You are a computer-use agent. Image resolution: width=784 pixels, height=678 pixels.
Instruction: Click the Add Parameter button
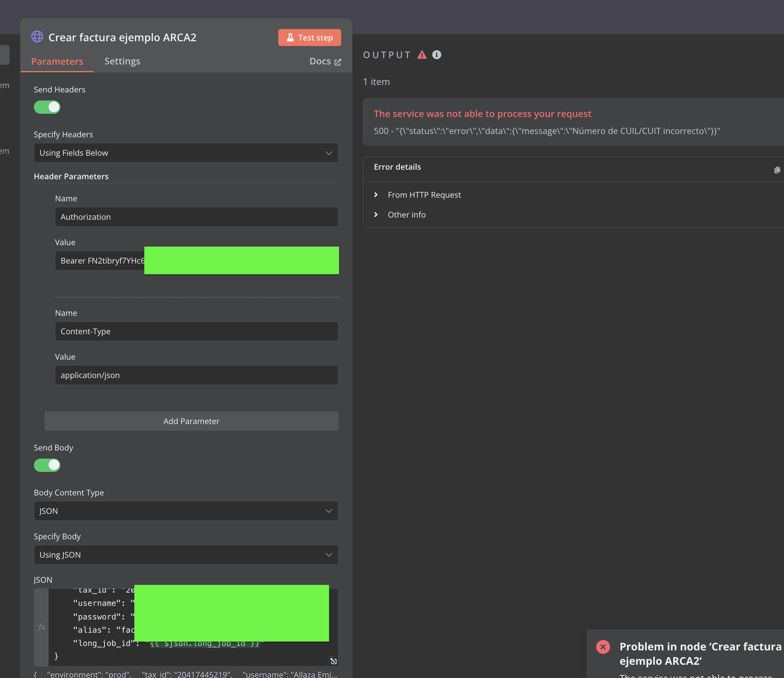coord(191,421)
